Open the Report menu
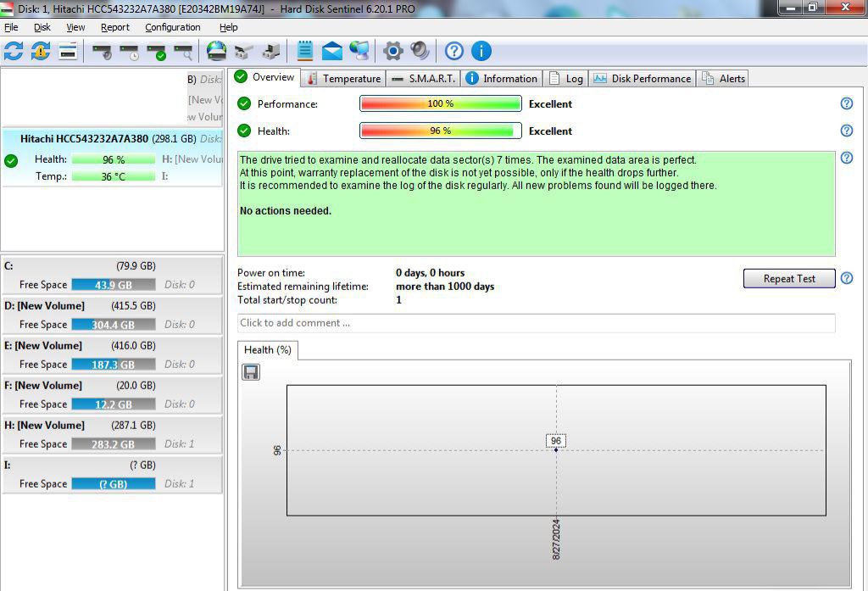Screen dimensions: 868x591 coord(115,27)
